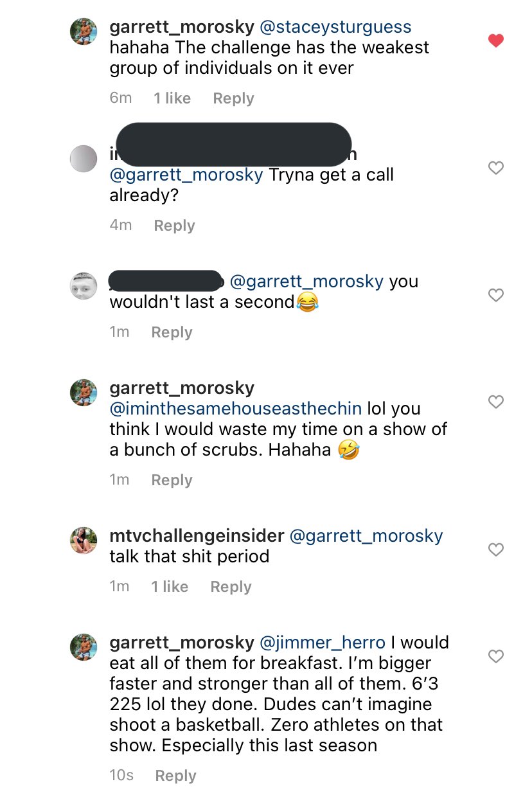The width and height of the screenshot is (532, 804).
Task: Tap the heart on the "eat all of them for breakfast" comment
Action: tap(495, 656)
